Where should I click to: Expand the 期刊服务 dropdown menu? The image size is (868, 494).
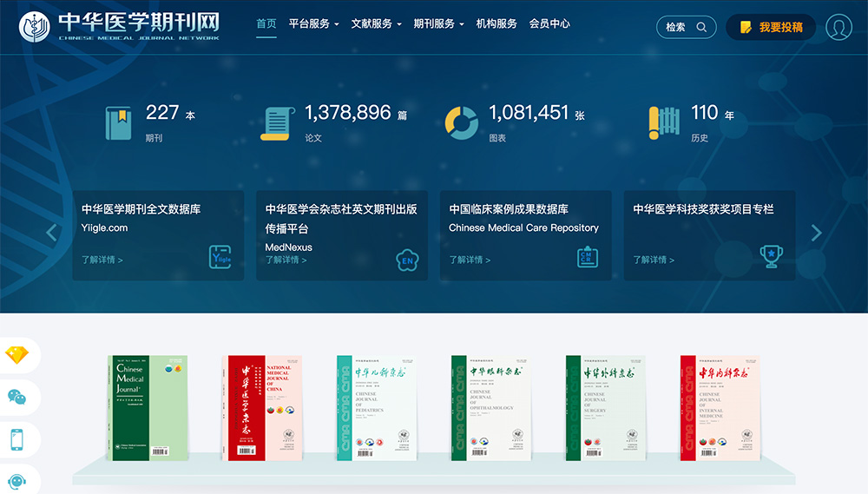(438, 23)
